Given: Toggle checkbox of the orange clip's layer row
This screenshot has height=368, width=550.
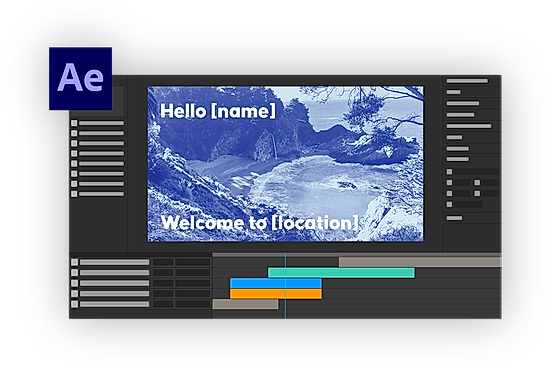Looking at the screenshot, I should (74, 294).
